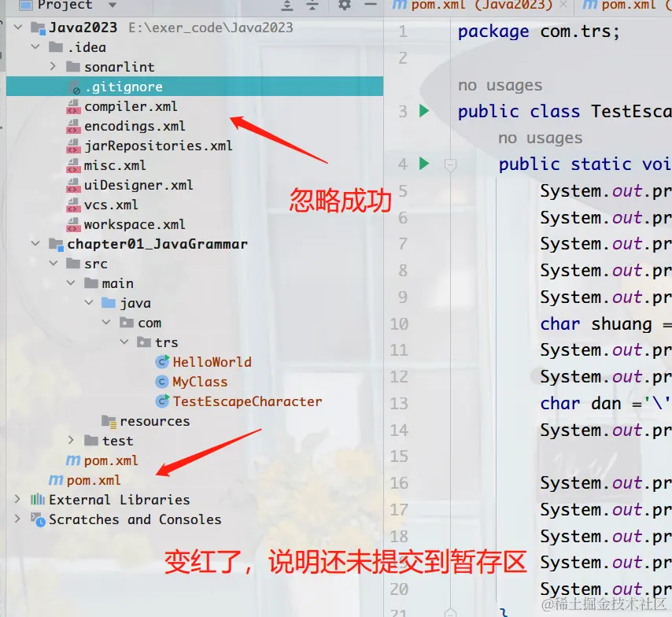Click the run gutter icon next to main method
The width and height of the screenshot is (672, 617).
pos(424,164)
